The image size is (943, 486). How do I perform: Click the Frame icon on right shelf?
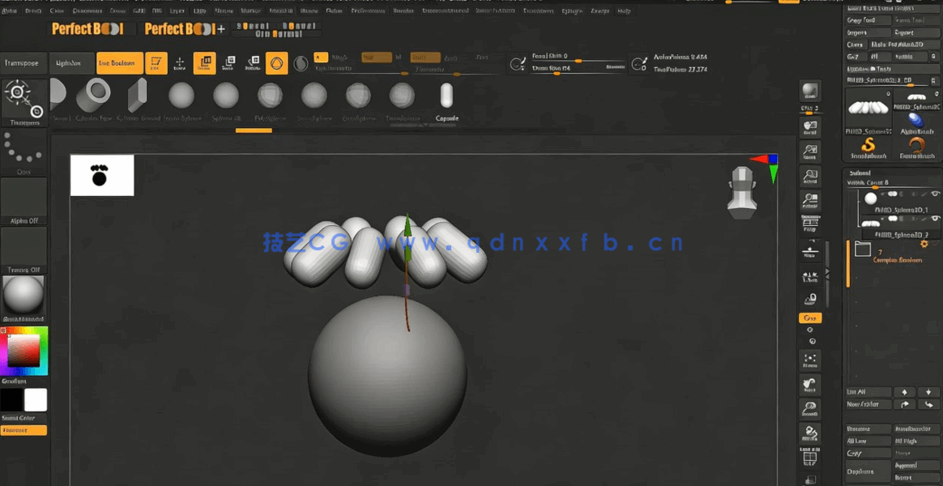[810, 360]
